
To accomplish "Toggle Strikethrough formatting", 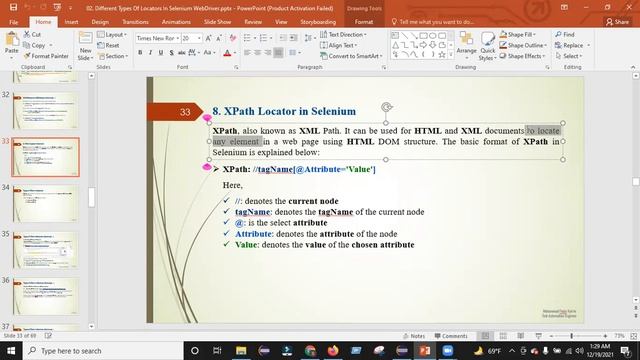I will tap(182, 53).
